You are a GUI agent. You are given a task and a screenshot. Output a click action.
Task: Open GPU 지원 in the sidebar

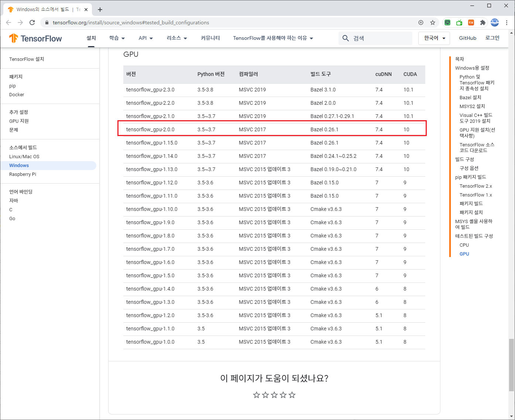pyautogui.click(x=19, y=121)
